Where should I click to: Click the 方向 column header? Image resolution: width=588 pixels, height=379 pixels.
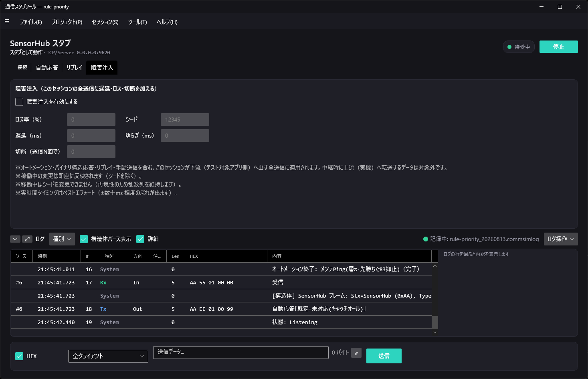138,256
